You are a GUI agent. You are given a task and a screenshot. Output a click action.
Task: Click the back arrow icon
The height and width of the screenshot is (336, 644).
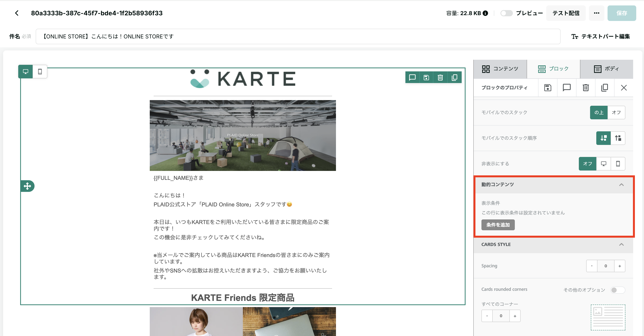click(x=17, y=13)
